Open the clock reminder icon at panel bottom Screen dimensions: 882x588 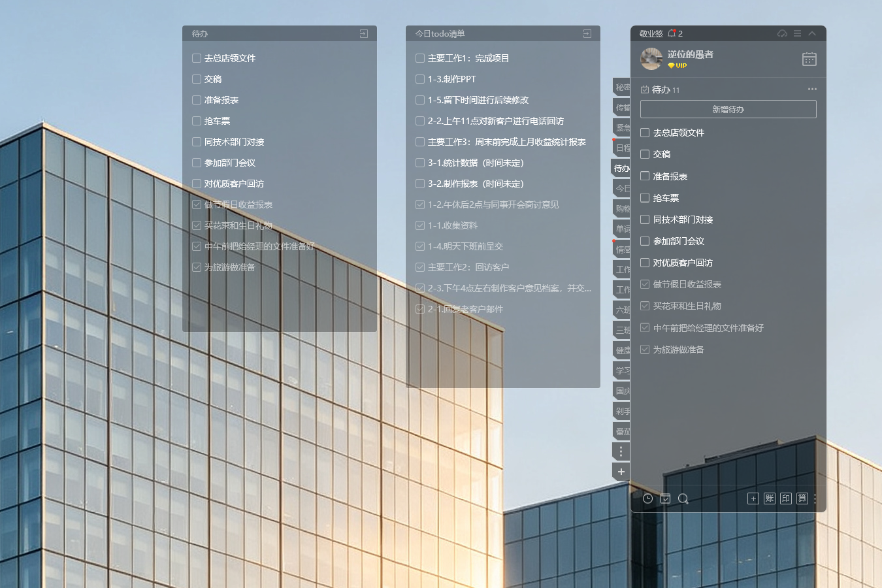[x=647, y=498]
